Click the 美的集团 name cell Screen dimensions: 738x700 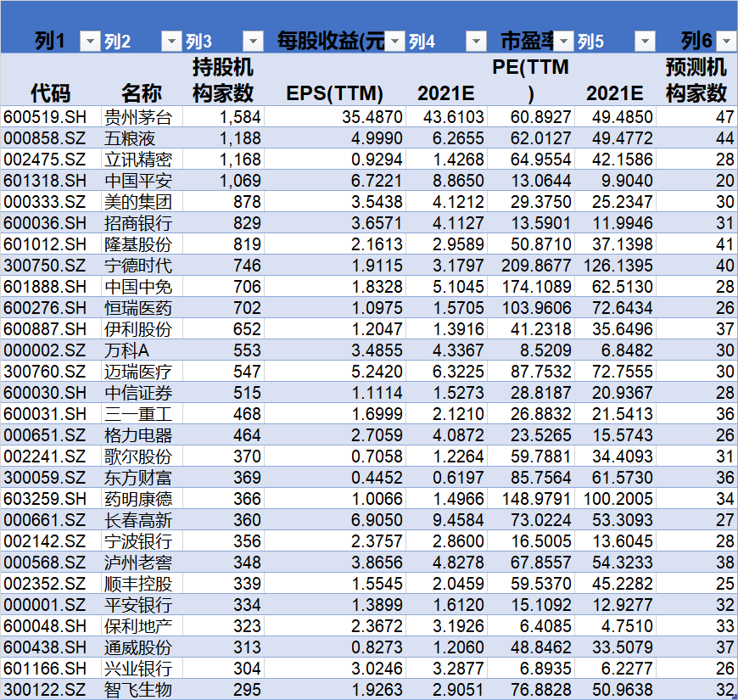tap(142, 202)
